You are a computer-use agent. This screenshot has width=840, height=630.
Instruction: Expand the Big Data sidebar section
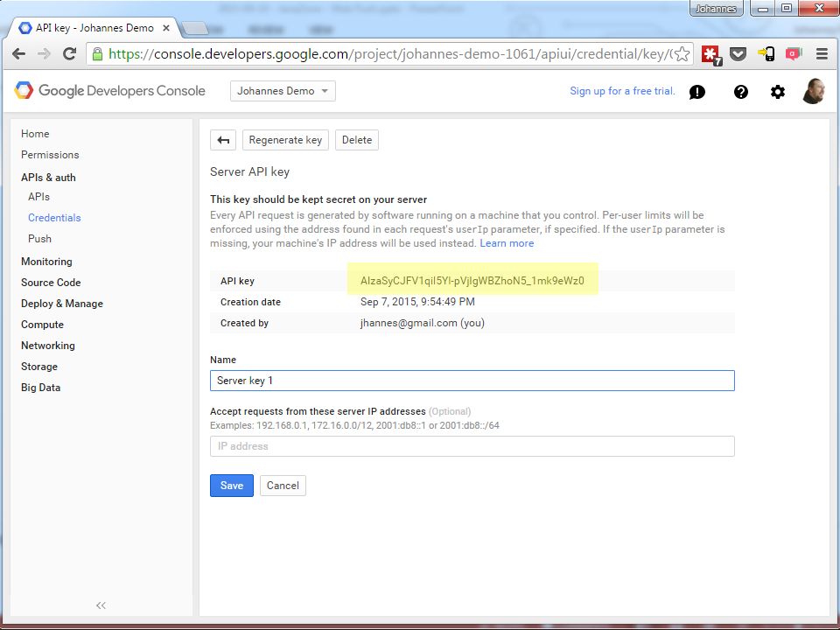(x=41, y=388)
